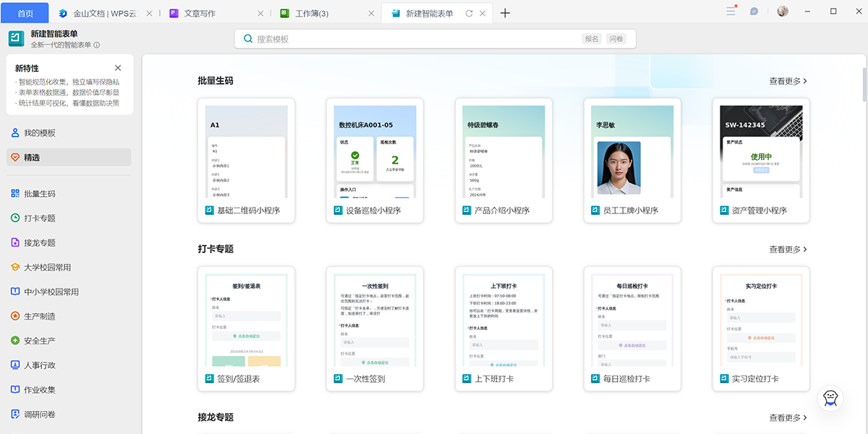Click the refresh icon on 新建智能表单 tab
The height and width of the screenshot is (434, 868).
469,14
